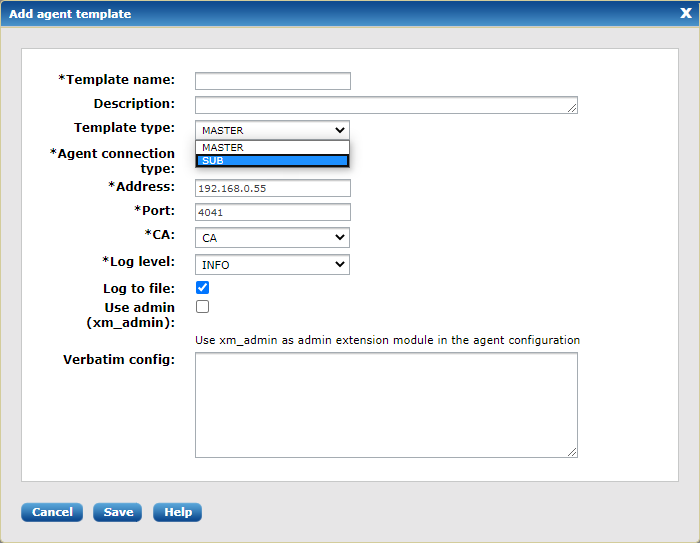The height and width of the screenshot is (543, 700).
Task: Save the agent template
Action: [x=118, y=512]
